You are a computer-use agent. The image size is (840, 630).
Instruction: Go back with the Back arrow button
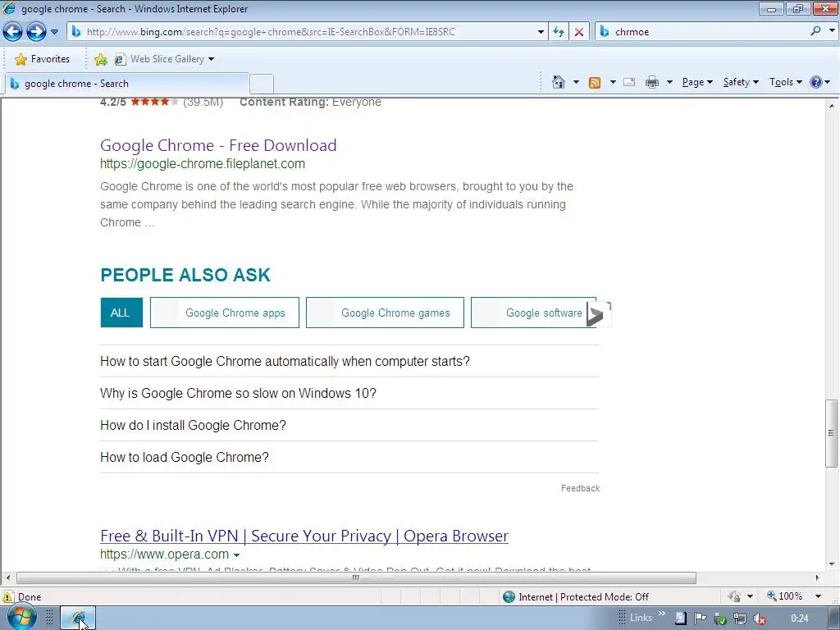click(x=13, y=32)
